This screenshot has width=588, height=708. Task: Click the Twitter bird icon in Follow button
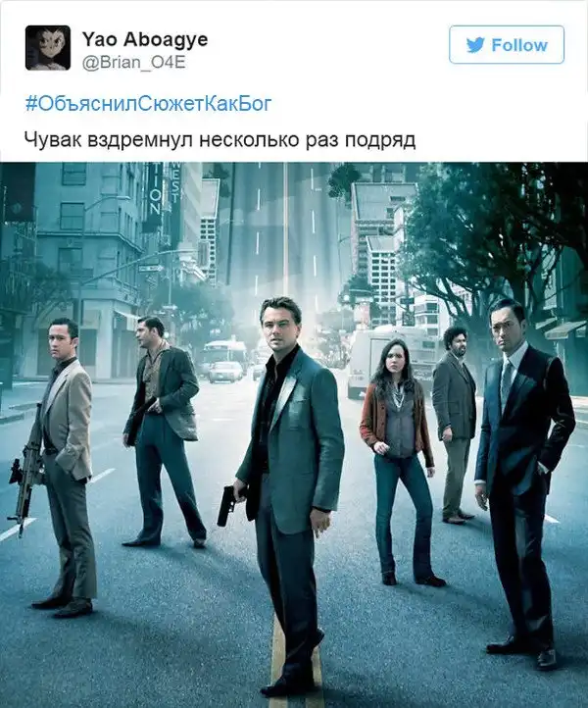475,45
